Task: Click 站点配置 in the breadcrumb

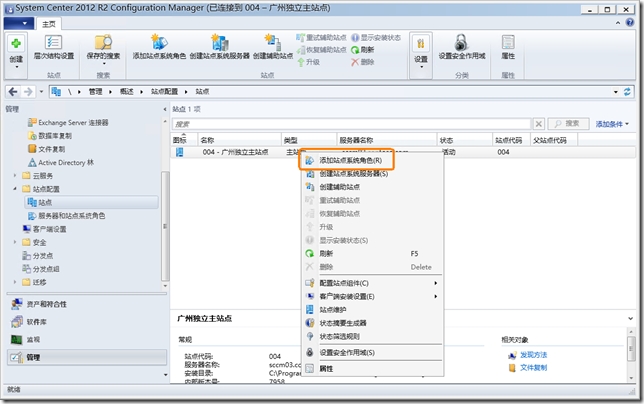Action: tap(164, 92)
